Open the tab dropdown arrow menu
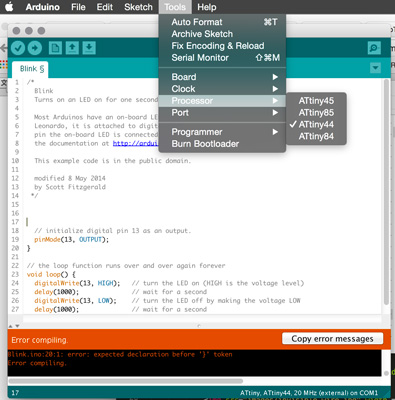395x400 pixels. click(375, 68)
